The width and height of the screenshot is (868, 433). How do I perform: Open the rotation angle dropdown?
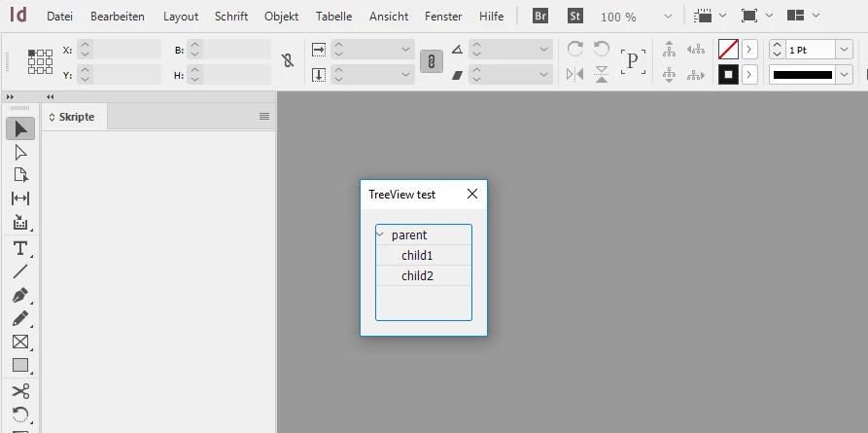point(543,50)
